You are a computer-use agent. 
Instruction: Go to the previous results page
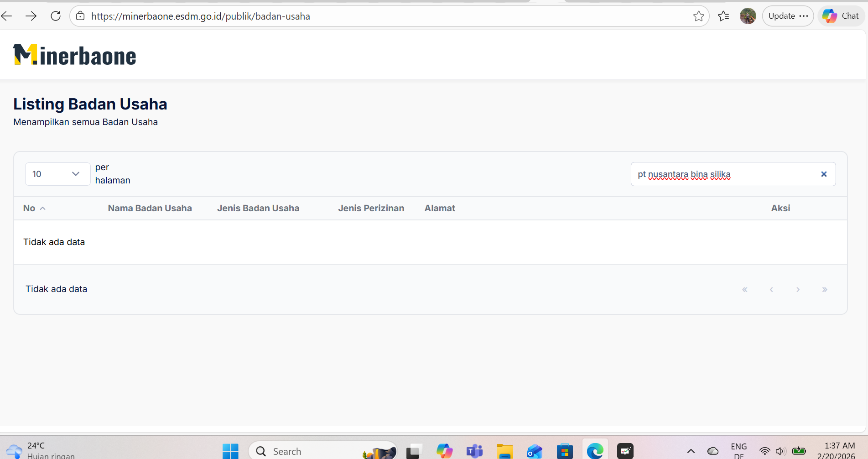pyautogui.click(x=771, y=289)
